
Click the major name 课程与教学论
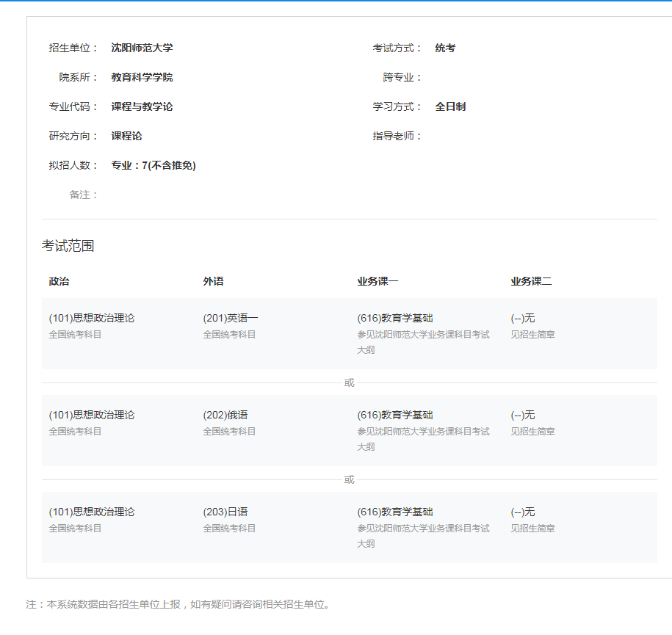tap(142, 106)
